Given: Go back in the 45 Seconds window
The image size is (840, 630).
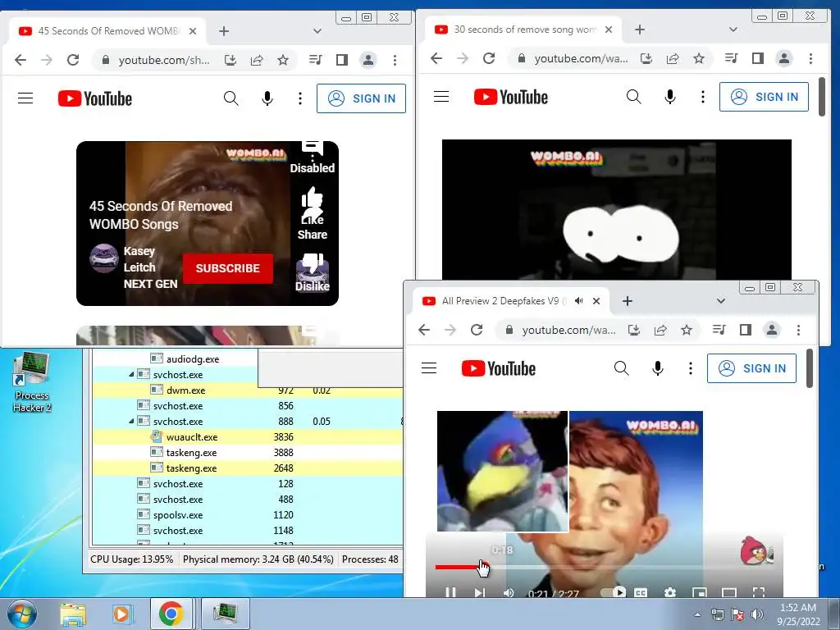Looking at the screenshot, I should (x=21, y=60).
